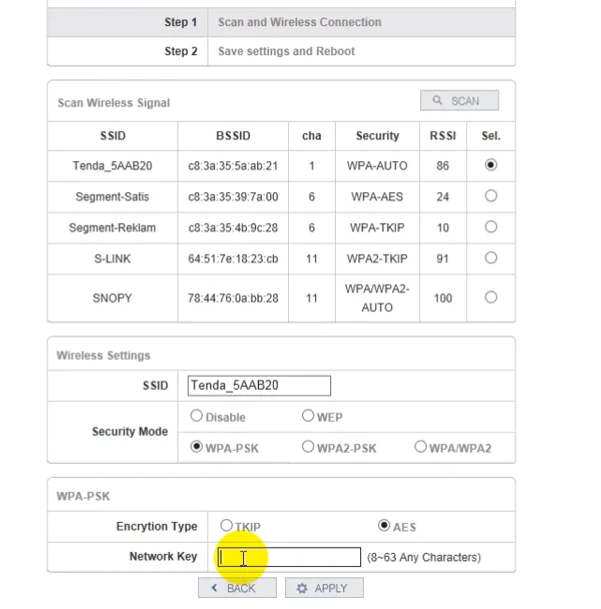Click BSSID c8:3a:35:4b:9c:28
Viewport: 601px width, 609px height.
233,228
